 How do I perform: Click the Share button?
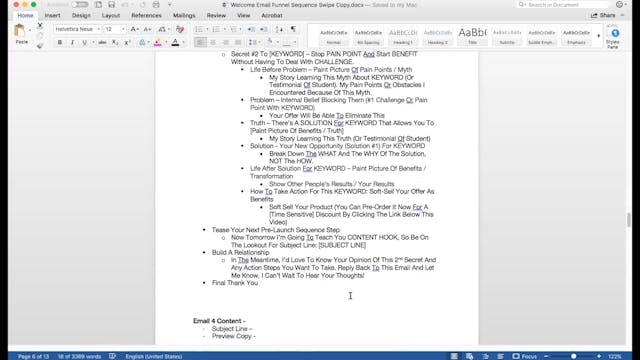pos(603,16)
